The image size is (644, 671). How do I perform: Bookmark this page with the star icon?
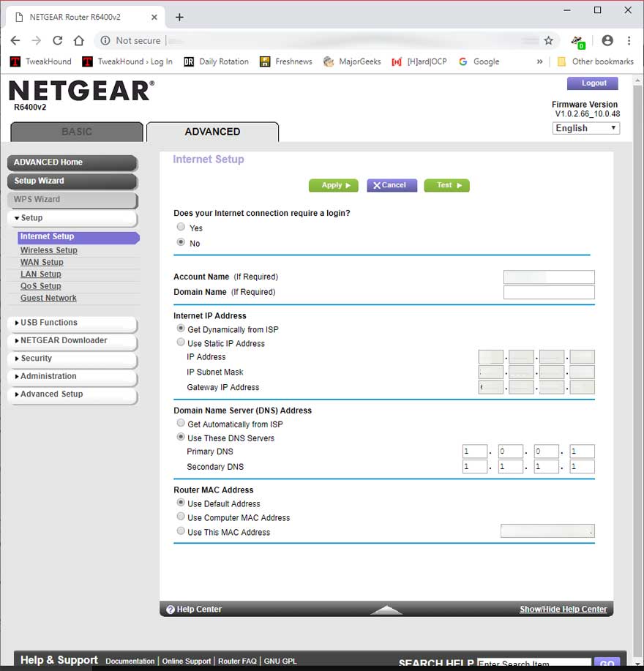pos(549,41)
